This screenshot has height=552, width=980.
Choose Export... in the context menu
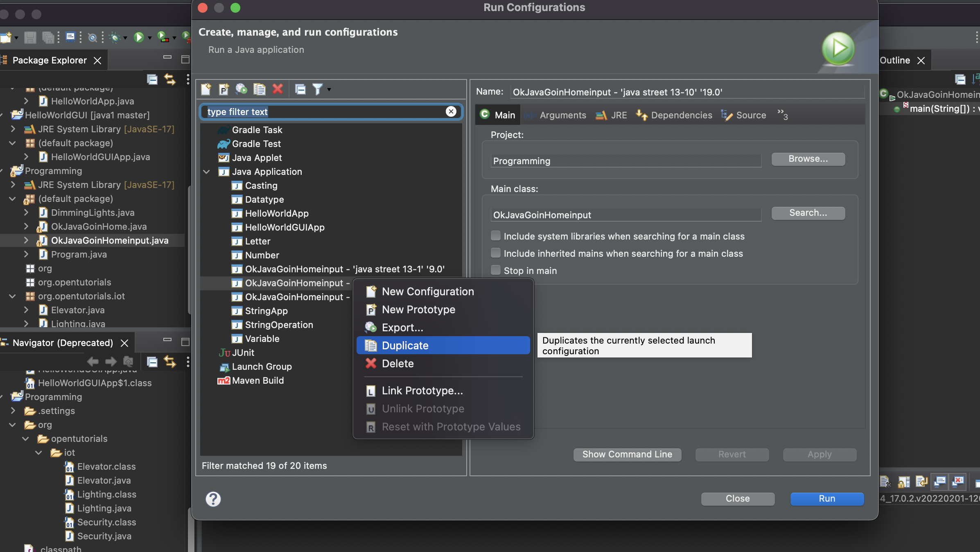pos(402,328)
